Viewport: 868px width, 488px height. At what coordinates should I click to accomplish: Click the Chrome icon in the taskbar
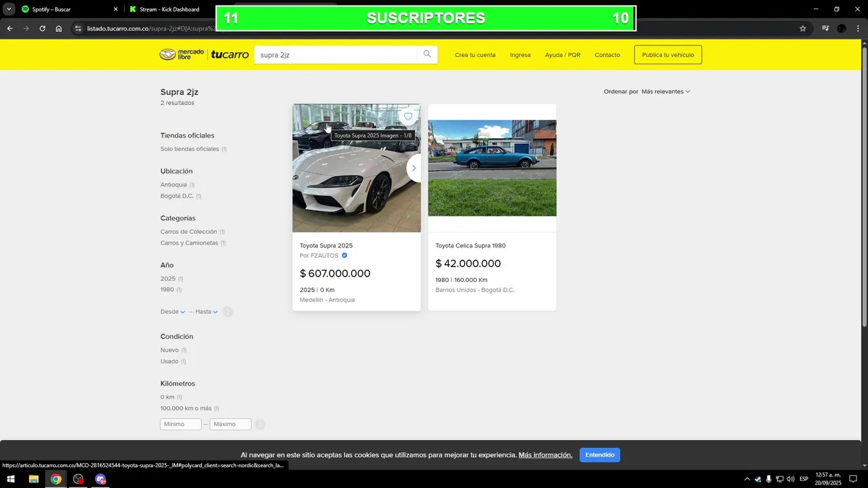point(56,479)
